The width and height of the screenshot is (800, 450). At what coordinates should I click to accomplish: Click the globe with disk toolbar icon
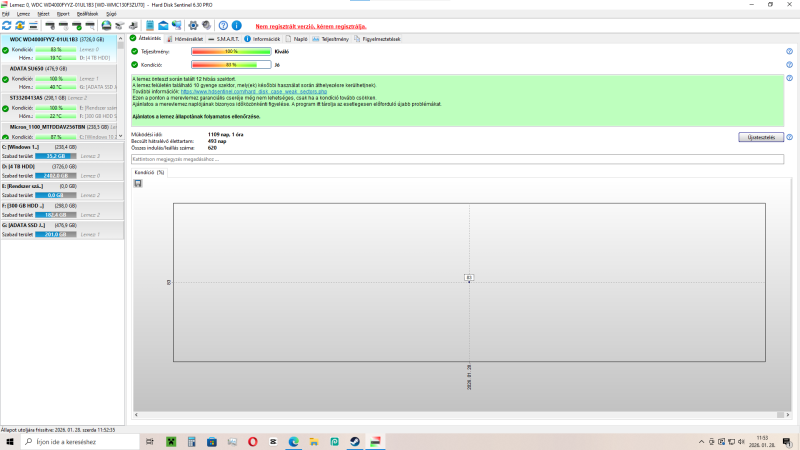[106, 26]
